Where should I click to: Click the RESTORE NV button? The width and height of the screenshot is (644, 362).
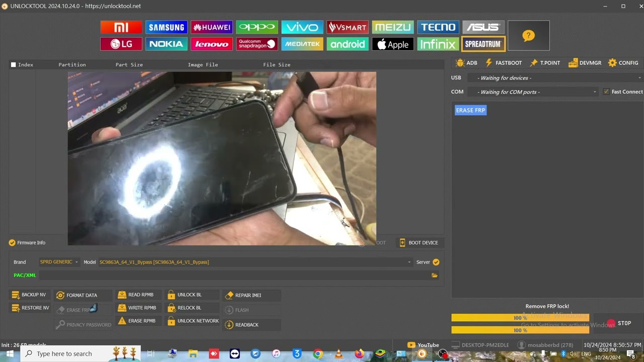pos(30,308)
